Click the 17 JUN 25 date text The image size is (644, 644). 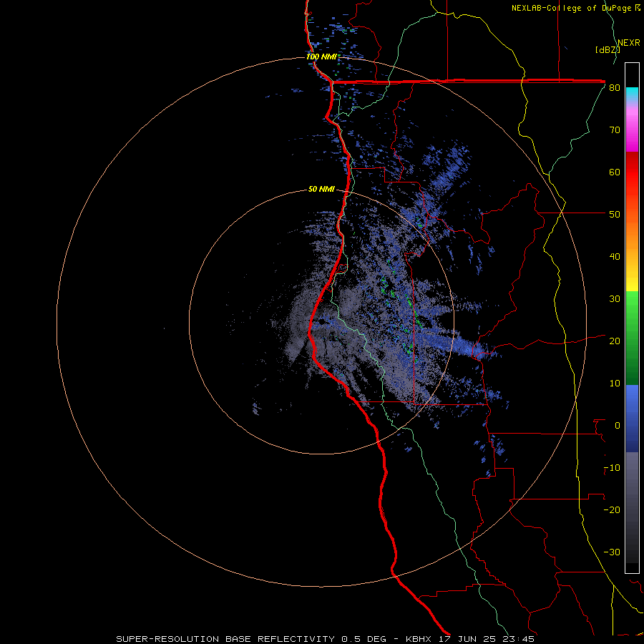pyautogui.click(x=468, y=639)
